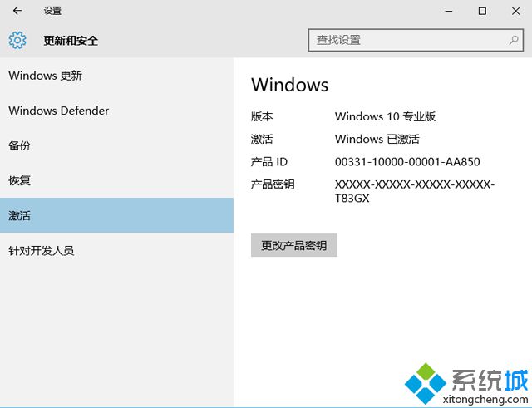Select 激活 in sidebar
Screen dimensions: 532x408
[x=116, y=215]
